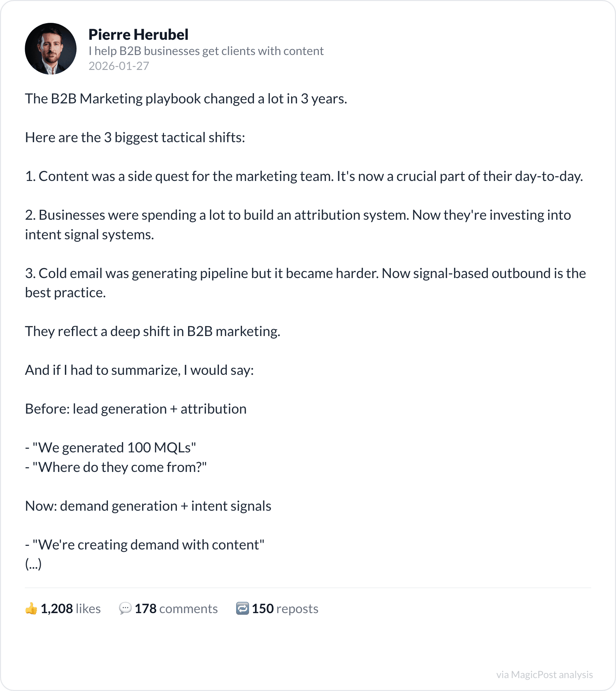616x691 pixels.
Task: Click point 3 about cold email pipeline
Action: [305, 283]
